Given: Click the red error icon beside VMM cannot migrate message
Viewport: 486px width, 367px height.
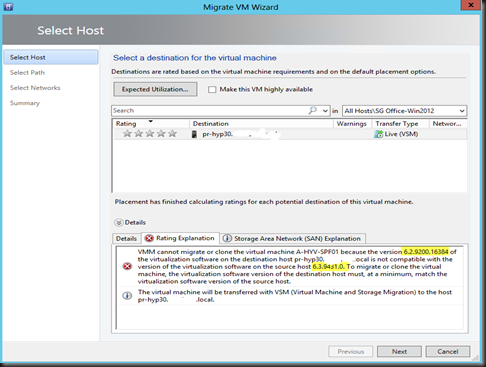Looking at the screenshot, I should (127, 266).
